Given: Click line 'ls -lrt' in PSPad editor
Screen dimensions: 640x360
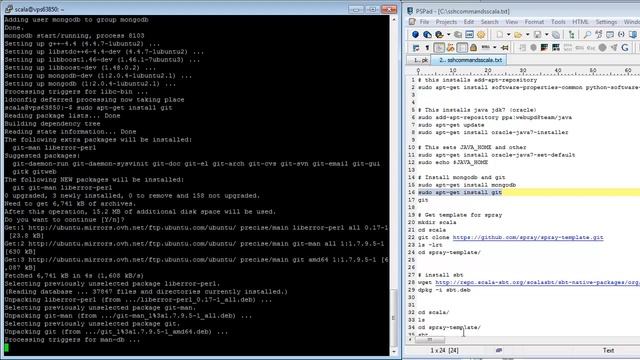Looking at the screenshot, I should click(x=430, y=245).
